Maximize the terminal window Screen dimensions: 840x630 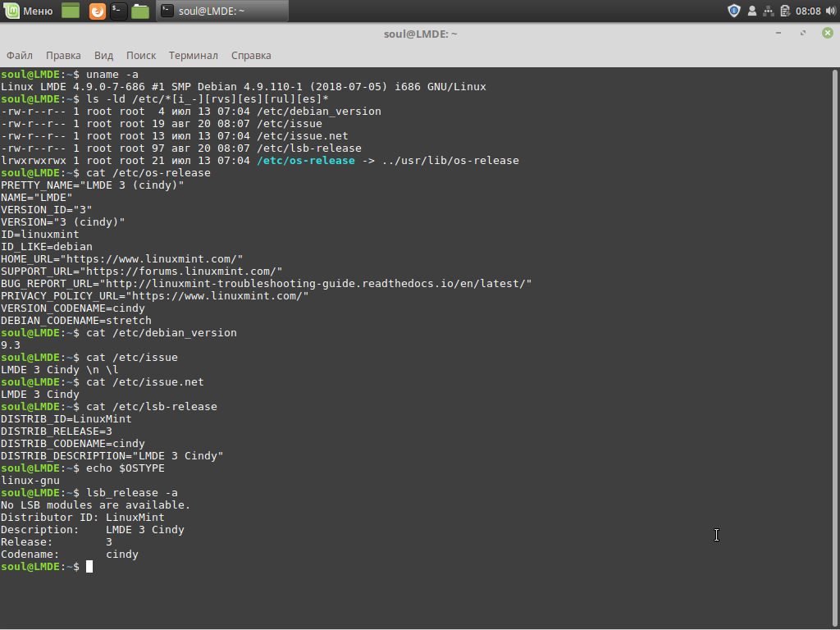pos(803,33)
